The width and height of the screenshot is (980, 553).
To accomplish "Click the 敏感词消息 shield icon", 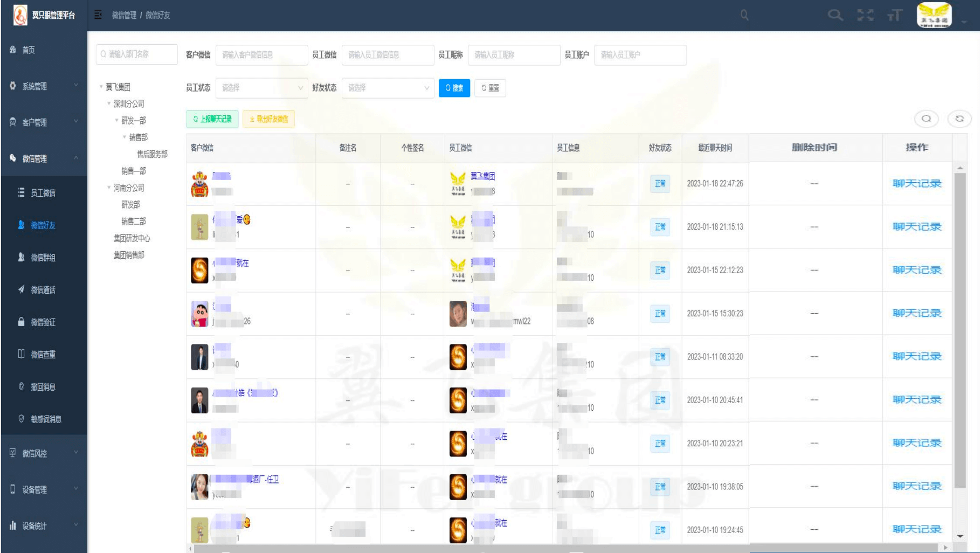I will pos(22,419).
